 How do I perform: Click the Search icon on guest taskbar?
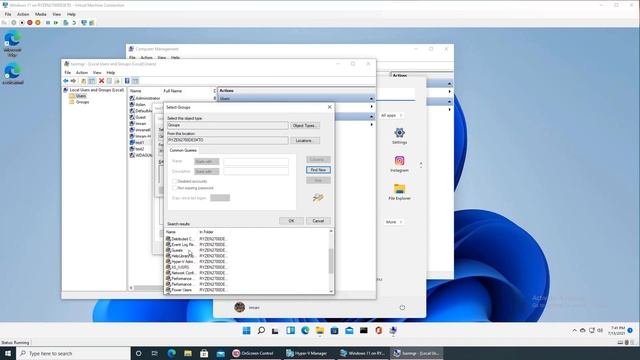(261, 331)
